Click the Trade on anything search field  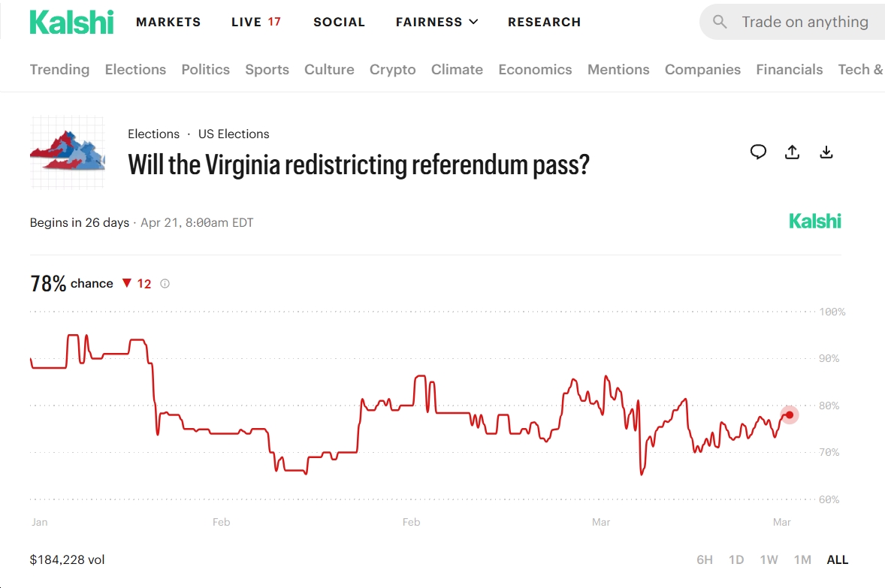pyautogui.click(x=805, y=22)
